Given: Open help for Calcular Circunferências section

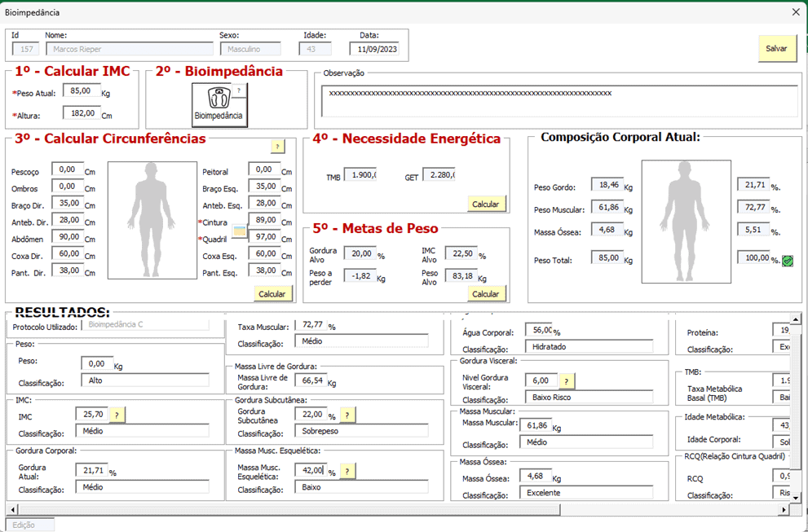Looking at the screenshot, I should [x=278, y=147].
